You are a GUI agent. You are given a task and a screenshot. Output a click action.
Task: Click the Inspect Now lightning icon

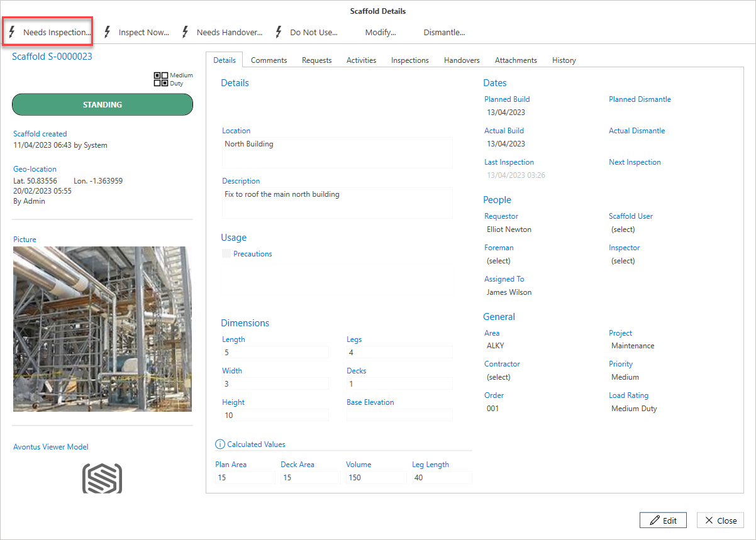point(107,32)
